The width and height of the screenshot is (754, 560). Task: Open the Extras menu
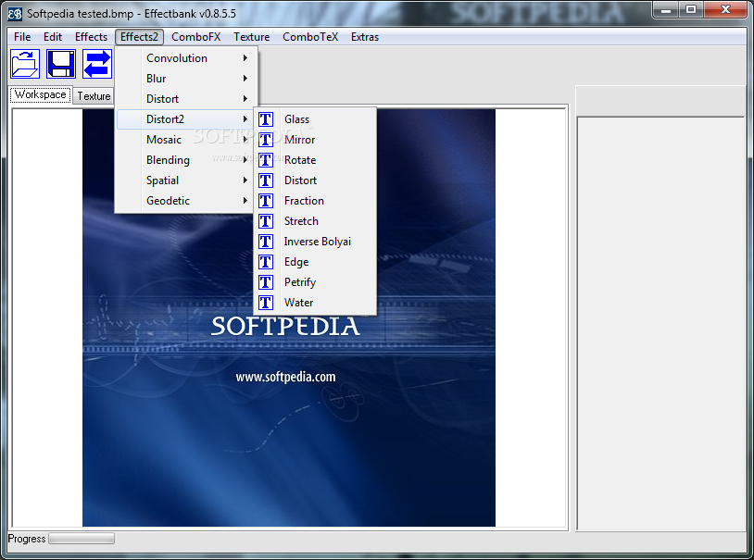point(365,37)
